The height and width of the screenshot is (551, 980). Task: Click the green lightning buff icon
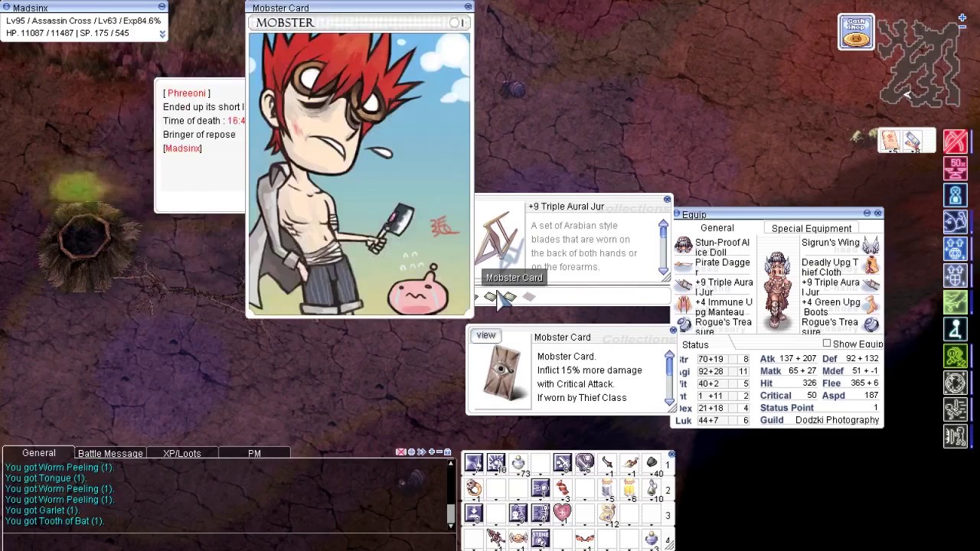click(955, 302)
